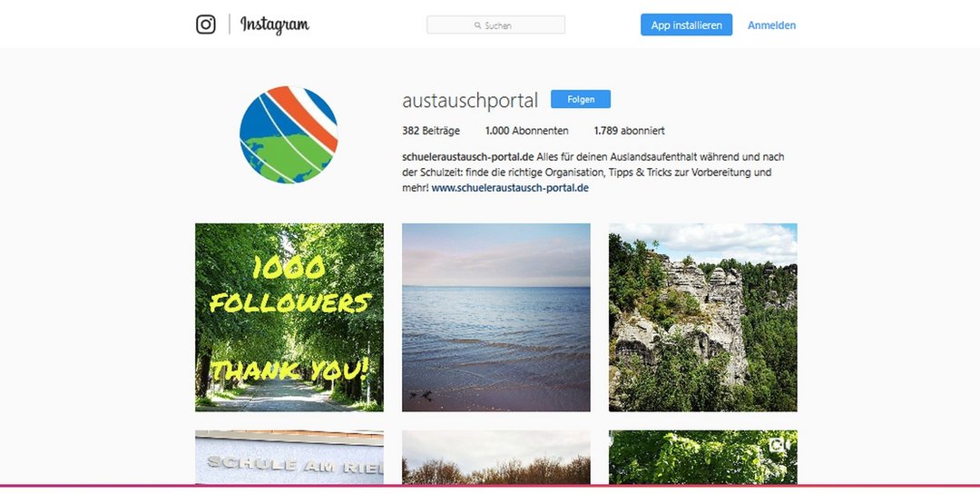The image size is (980, 494).
Task: Click the 382 Beiträge posts count
Action: pyautogui.click(x=431, y=131)
